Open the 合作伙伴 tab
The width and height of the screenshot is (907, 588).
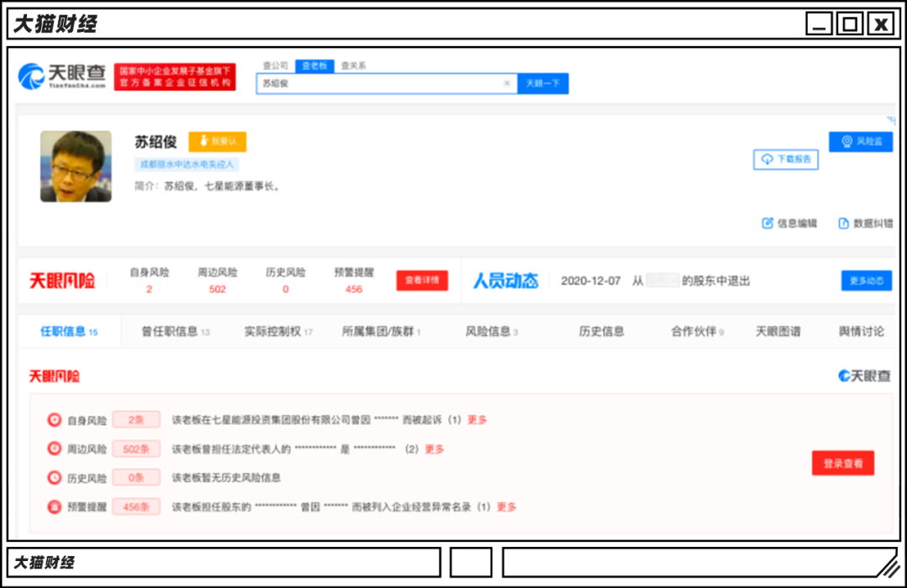pos(698,331)
